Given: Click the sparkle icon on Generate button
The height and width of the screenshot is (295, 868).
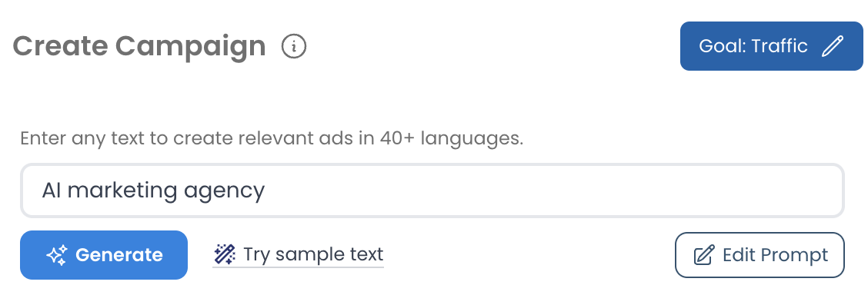Looking at the screenshot, I should [x=56, y=255].
